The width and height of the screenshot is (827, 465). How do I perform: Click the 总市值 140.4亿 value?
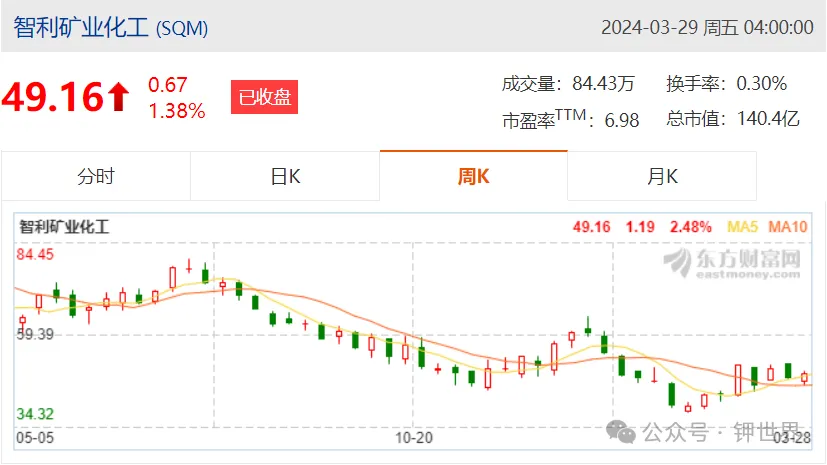tap(768, 119)
